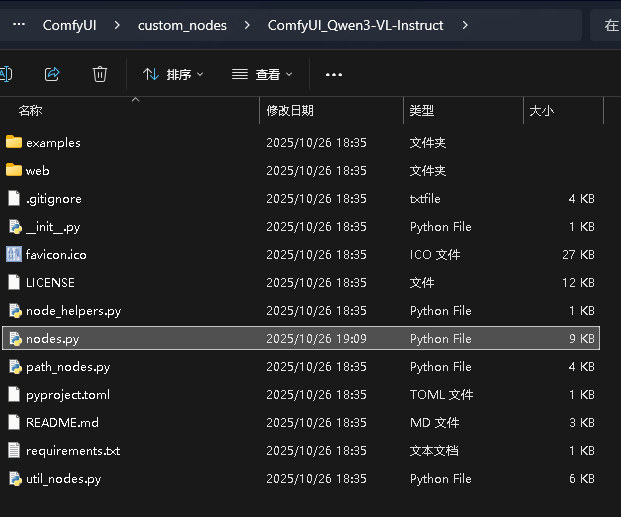Click the 9 KB size of nodes.py

point(582,339)
